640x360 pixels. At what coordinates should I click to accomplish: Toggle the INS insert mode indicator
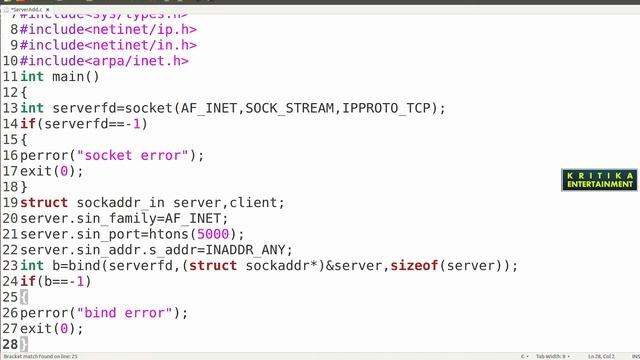click(636, 356)
